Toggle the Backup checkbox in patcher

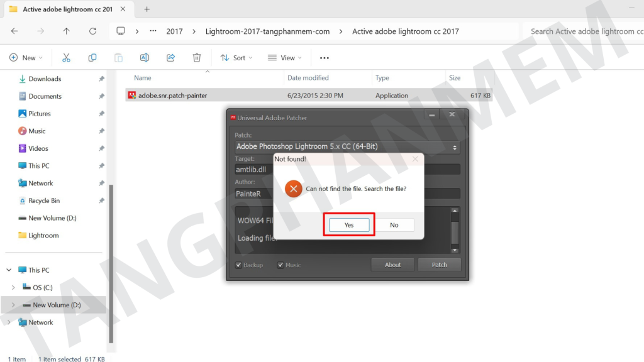239,265
